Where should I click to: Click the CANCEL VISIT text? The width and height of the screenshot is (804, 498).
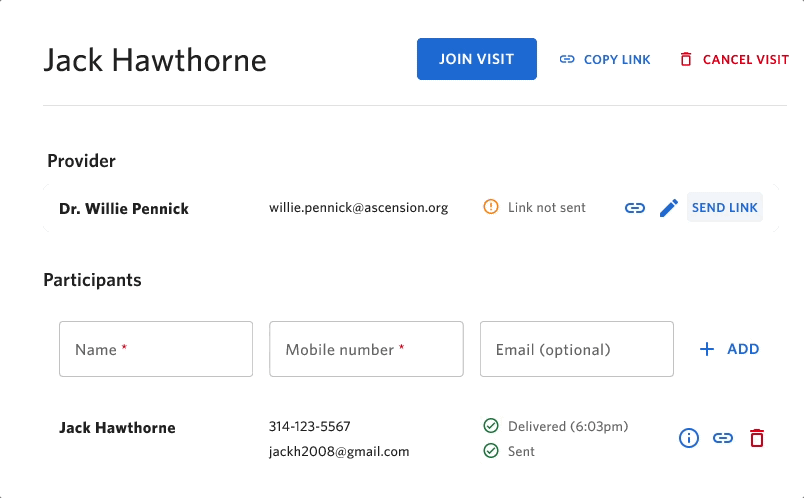pos(746,59)
